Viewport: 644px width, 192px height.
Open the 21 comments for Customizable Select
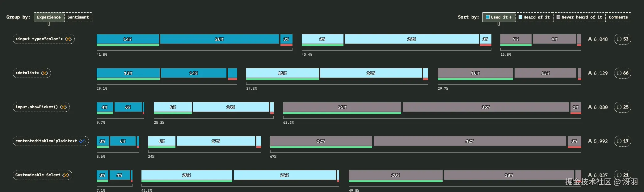click(622, 175)
